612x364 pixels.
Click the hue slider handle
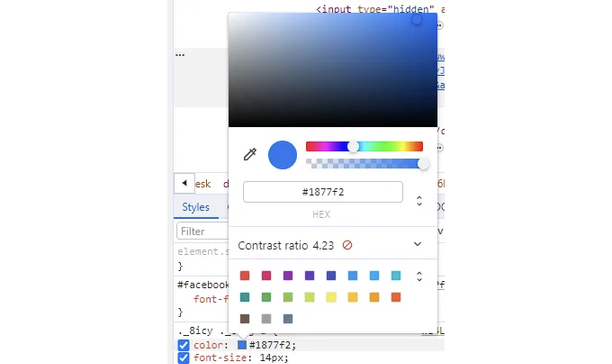click(353, 146)
